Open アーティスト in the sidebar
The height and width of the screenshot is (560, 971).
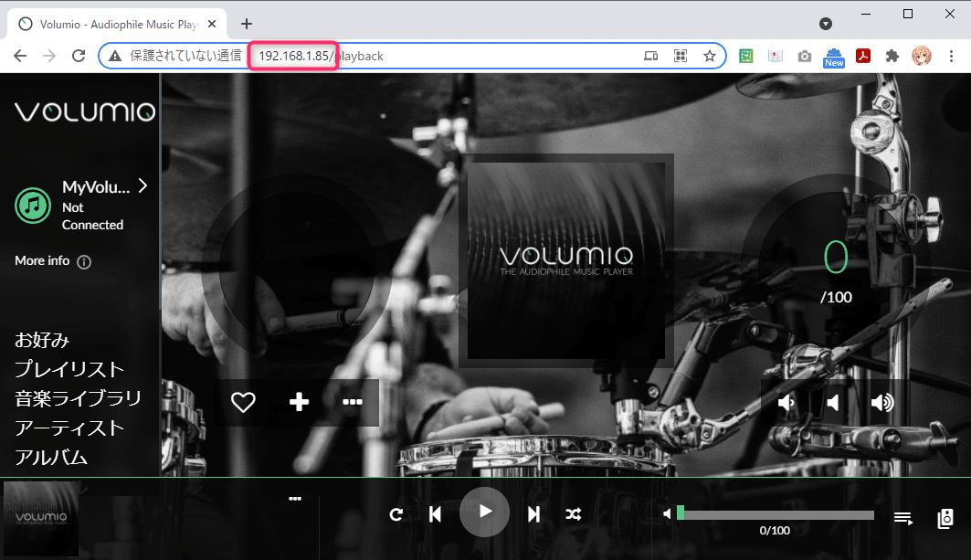[x=69, y=428]
